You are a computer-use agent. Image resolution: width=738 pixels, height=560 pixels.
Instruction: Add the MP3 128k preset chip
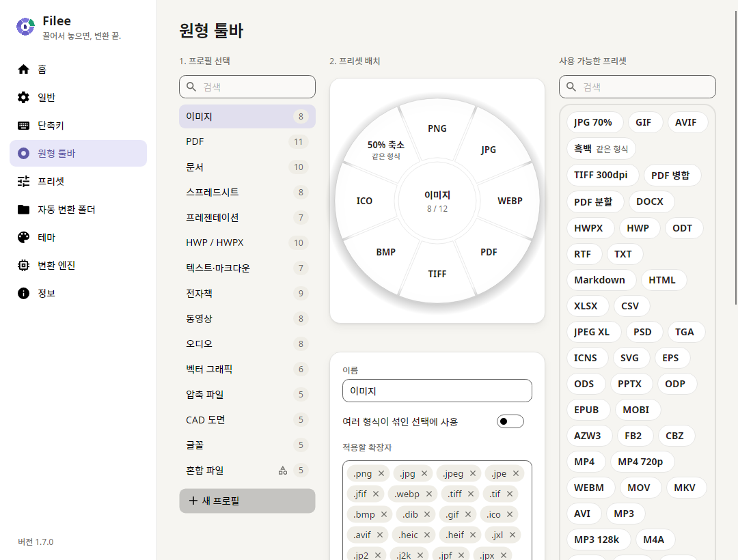pos(599,540)
